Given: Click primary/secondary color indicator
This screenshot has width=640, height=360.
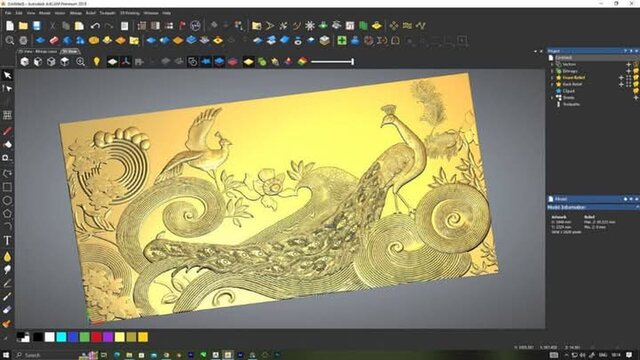Looking at the screenshot, I should [23, 337].
